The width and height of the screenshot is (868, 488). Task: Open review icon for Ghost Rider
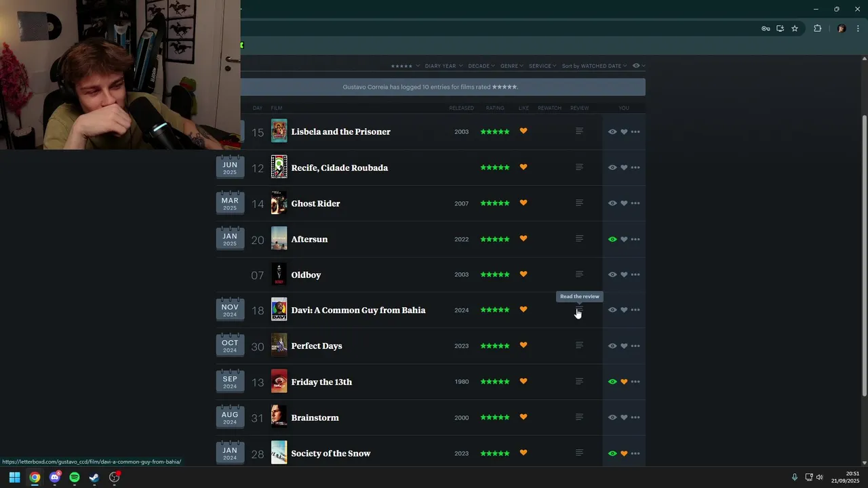[x=579, y=203]
